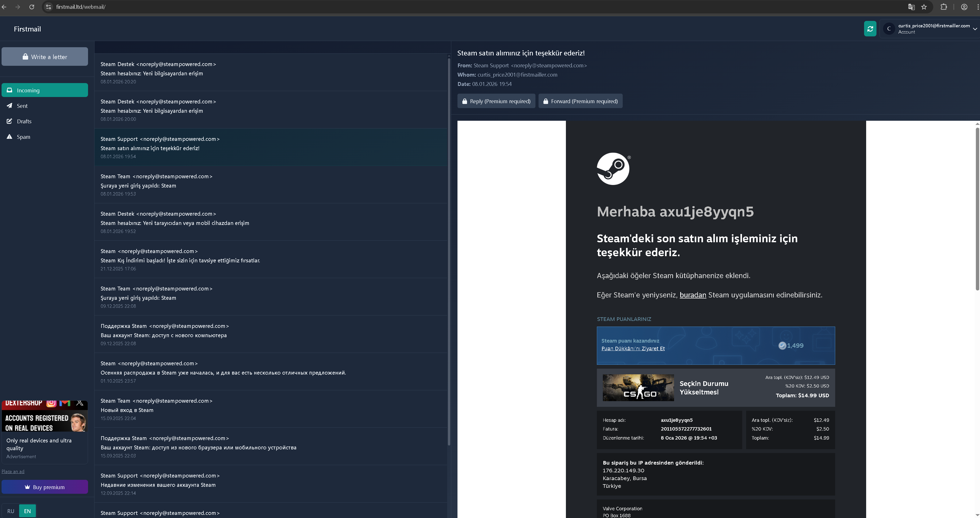This screenshot has width=980, height=518.
Task: Click the Buy premium button
Action: point(45,487)
